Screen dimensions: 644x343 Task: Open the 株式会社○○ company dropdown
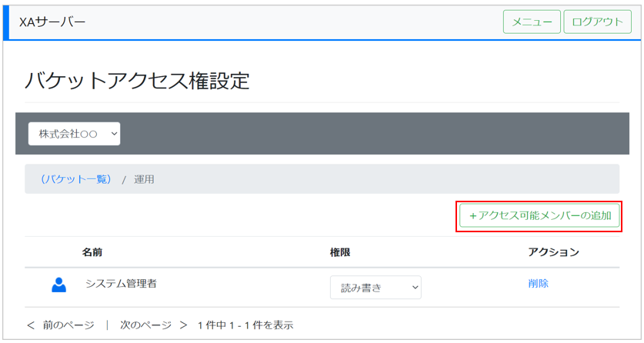(x=75, y=134)
